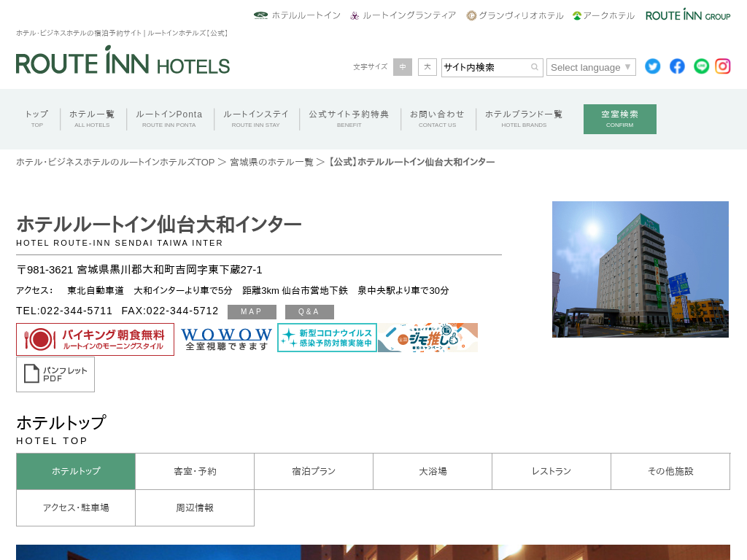Click the 〒981-3621 address line

coord(139,270)
